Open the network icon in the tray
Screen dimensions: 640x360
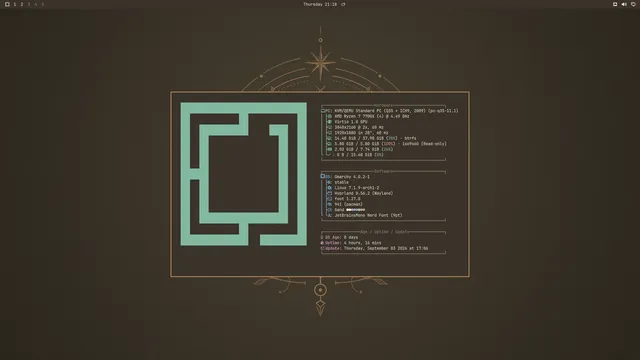(x=615, y=4)
